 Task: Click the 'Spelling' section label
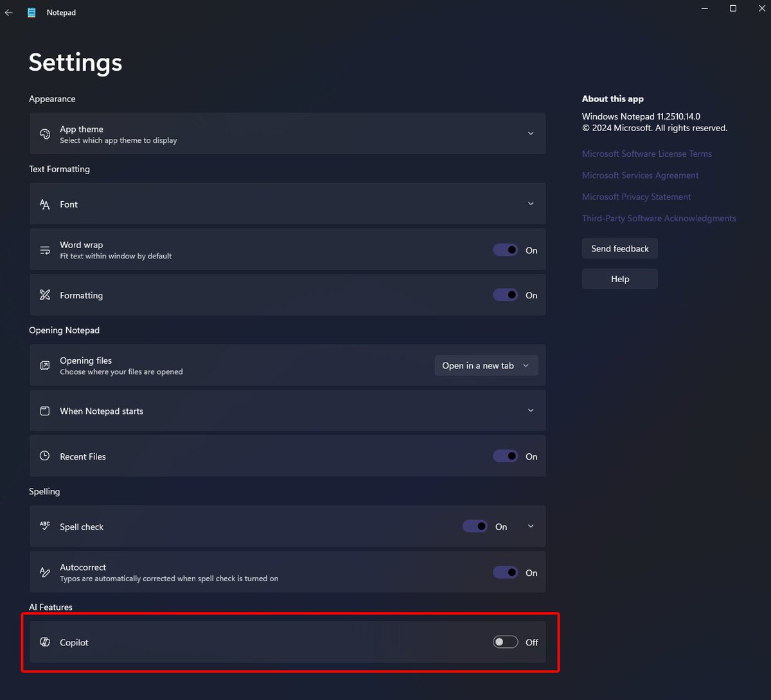tap(44, 492)
